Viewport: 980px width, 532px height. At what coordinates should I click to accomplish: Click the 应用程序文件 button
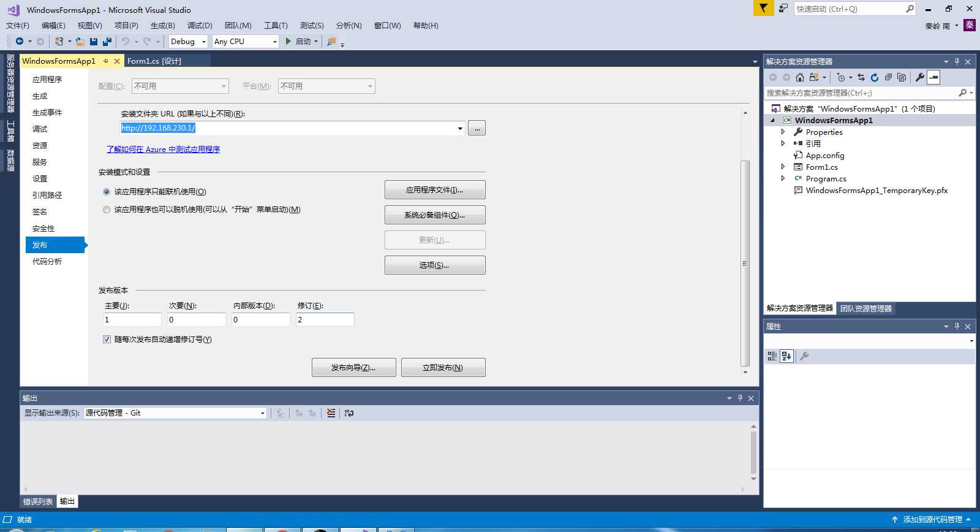[x=435, y=190]
